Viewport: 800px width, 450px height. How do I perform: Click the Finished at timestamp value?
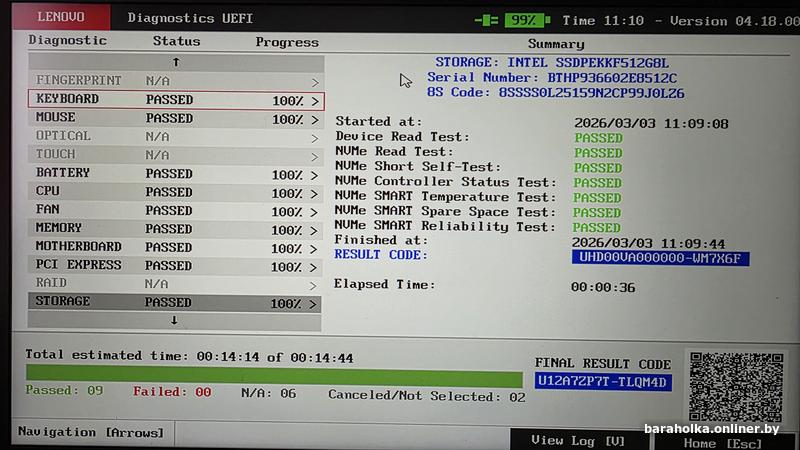tap(648, 243)
